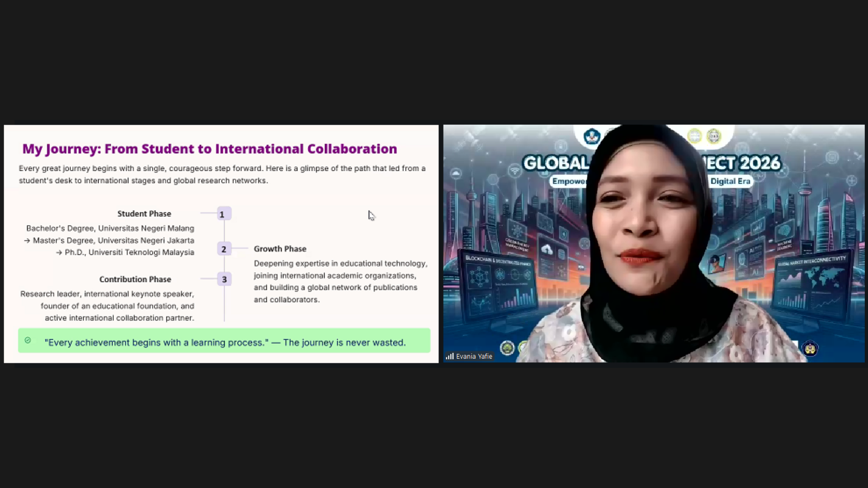
Task: Click the signal strength bars beside Evania Yafie
Action: point(450,356)
